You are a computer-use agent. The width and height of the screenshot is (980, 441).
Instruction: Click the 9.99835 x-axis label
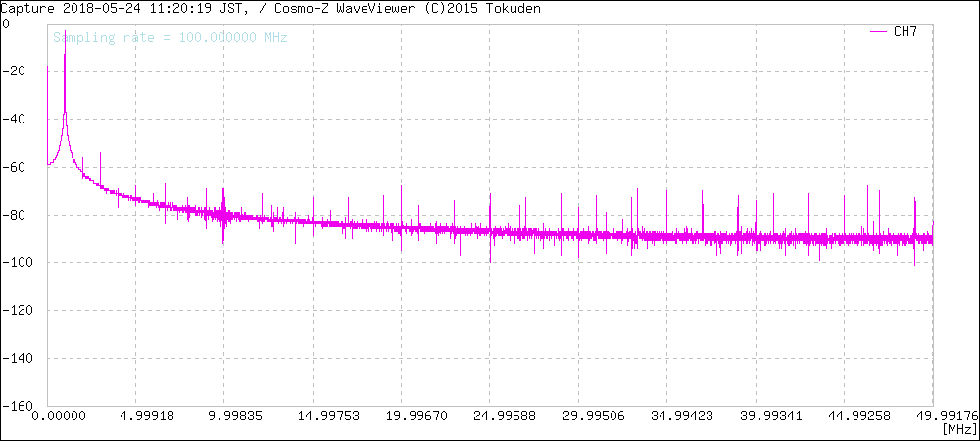click(x=224, y=416)
